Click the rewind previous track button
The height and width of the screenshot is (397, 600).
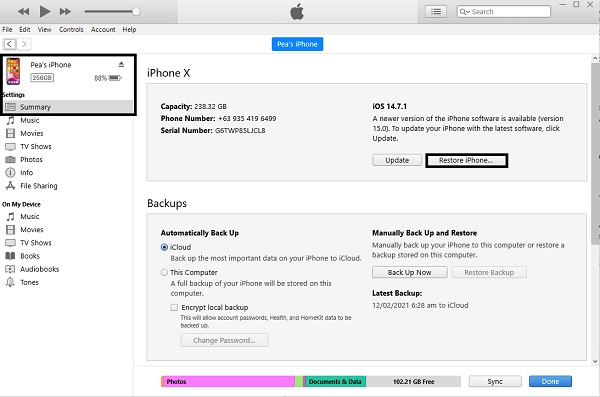click(x=23, y=11)
